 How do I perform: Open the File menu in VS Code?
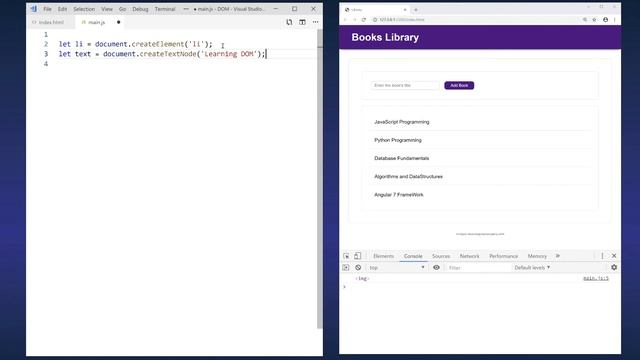point(47,9)
